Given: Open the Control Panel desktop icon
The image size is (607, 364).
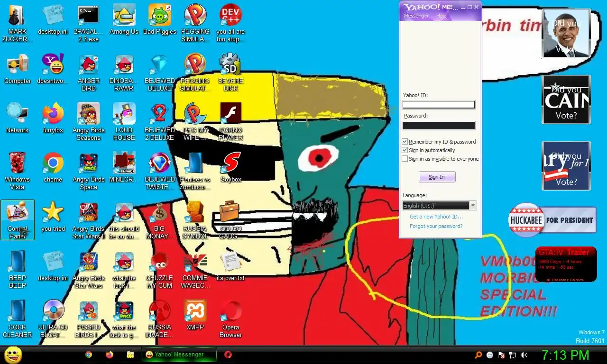Looking at the screenshot, I should point(18,220).
